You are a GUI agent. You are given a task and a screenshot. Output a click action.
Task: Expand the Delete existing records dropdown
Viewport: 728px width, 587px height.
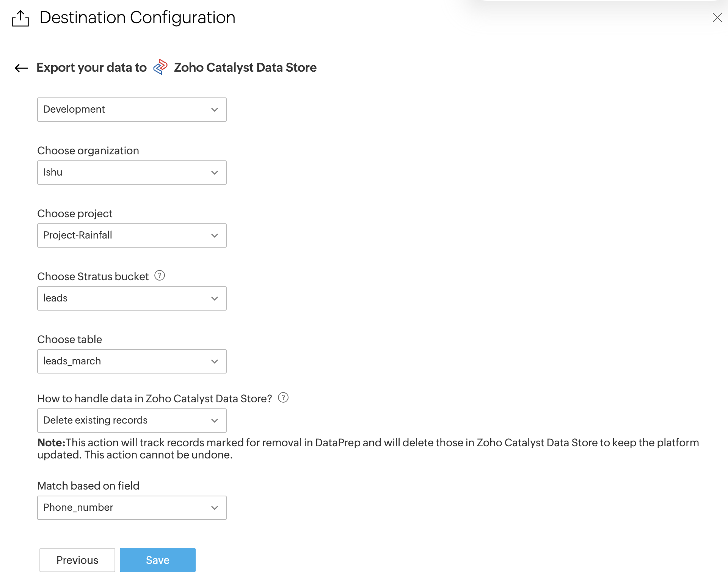(132, 421)
